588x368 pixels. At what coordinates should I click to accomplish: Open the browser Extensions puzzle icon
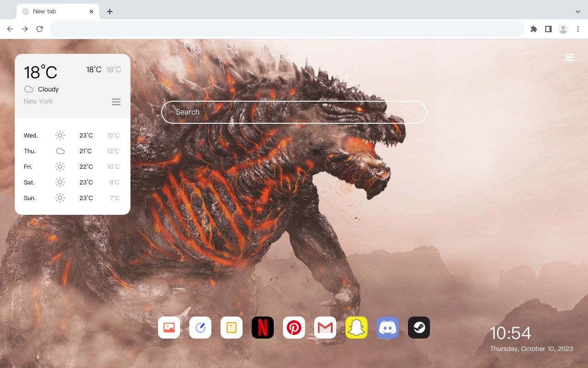click(x=533, y=29)
